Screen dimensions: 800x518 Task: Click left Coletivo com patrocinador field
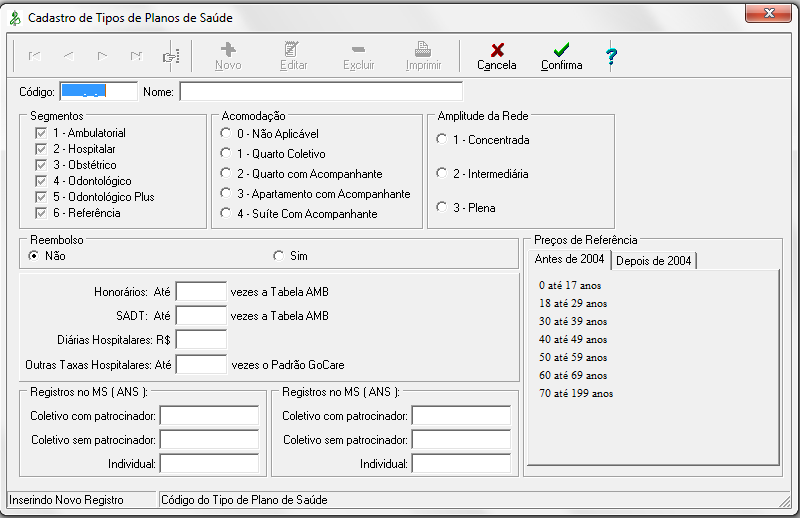[210, 415]
